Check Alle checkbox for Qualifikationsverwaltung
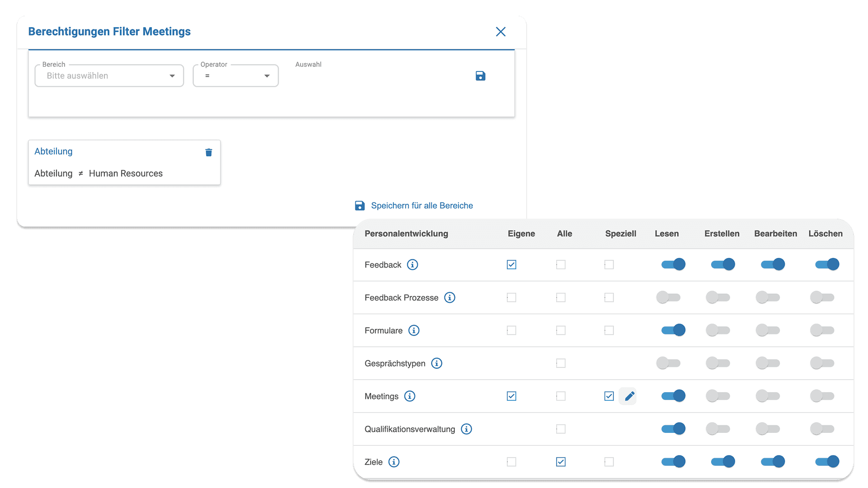868x488 pixels. click(561, 429)
